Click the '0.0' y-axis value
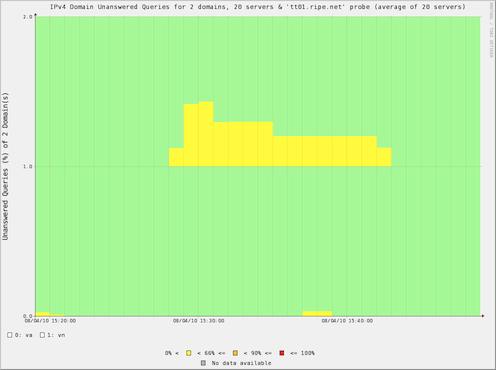 [28, 316]
